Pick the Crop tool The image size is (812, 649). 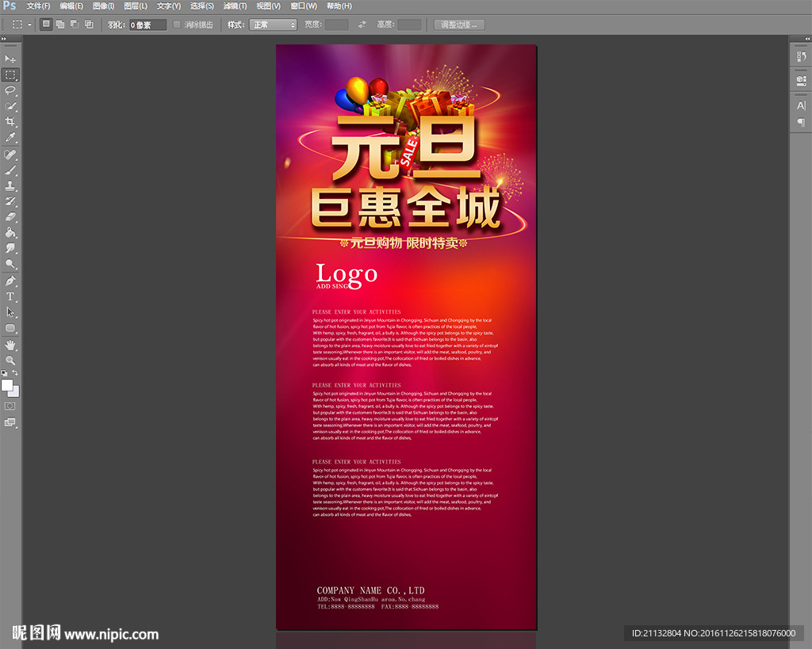coord(10,121)
